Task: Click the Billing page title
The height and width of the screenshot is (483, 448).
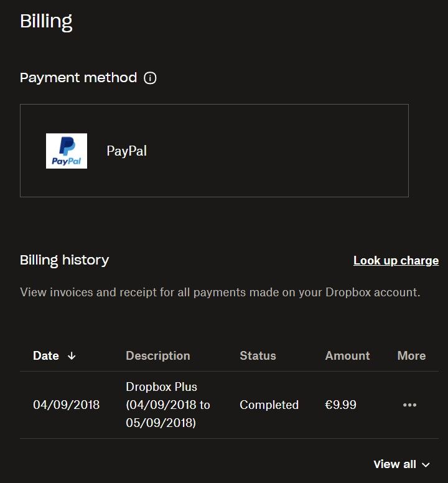Action: [46, 21]
